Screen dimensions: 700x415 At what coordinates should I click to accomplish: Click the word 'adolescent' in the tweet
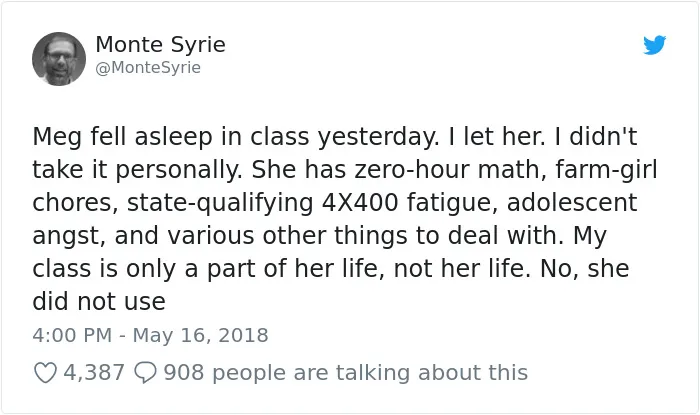(x=572, y=203)
